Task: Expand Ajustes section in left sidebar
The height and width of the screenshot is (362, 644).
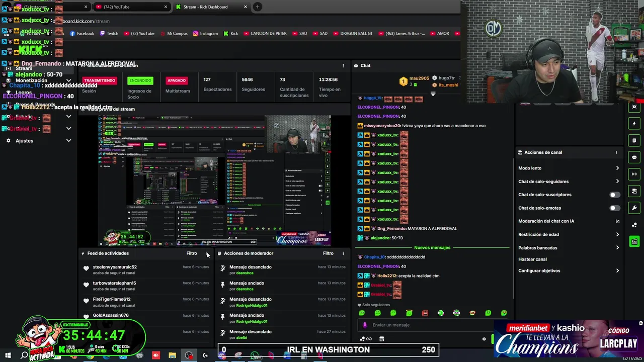Action: [68, 141]
